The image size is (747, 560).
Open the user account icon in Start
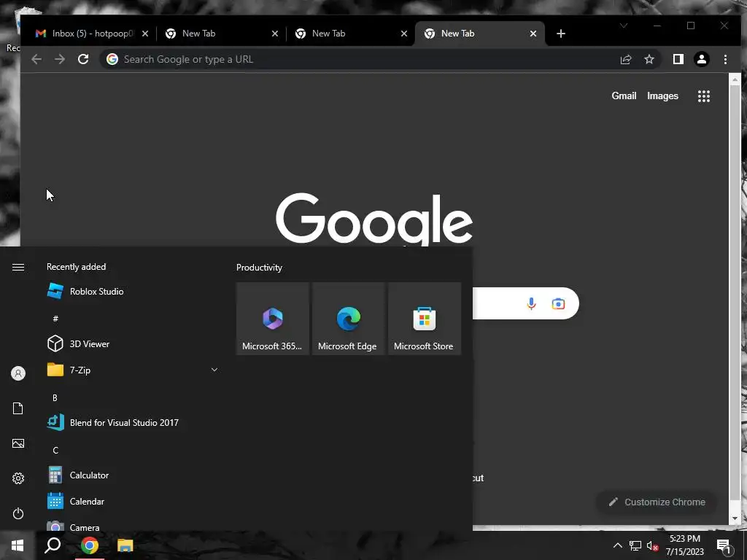[x=18, y=373]
